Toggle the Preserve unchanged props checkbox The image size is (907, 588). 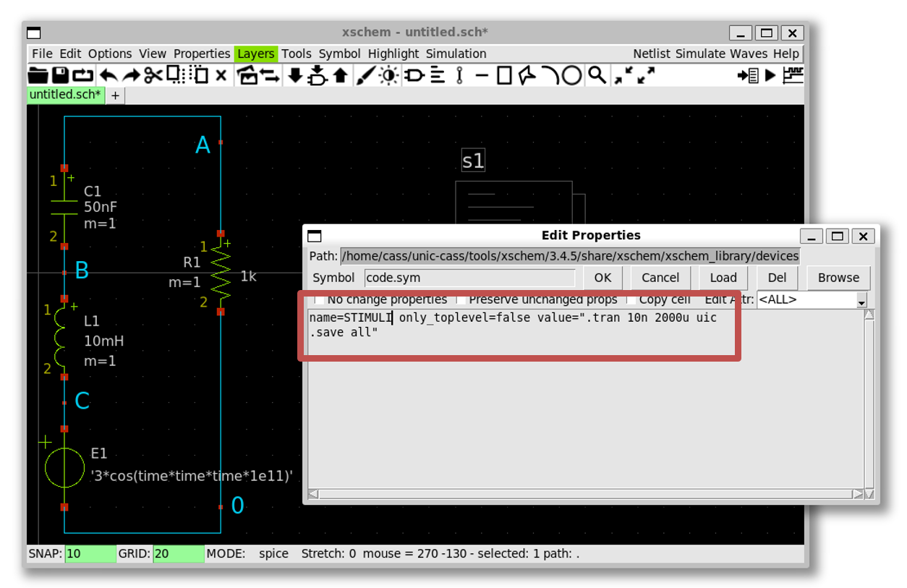(459, 299)
